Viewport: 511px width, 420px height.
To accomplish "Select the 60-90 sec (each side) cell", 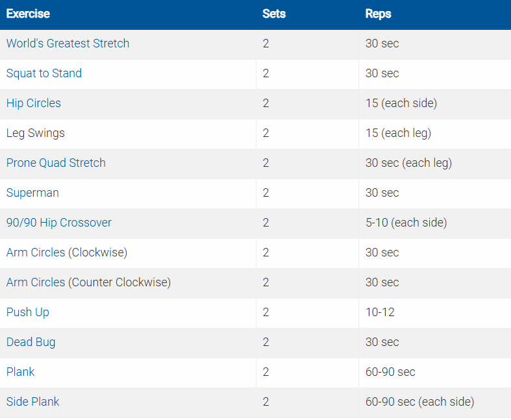I will coord(419,402).
